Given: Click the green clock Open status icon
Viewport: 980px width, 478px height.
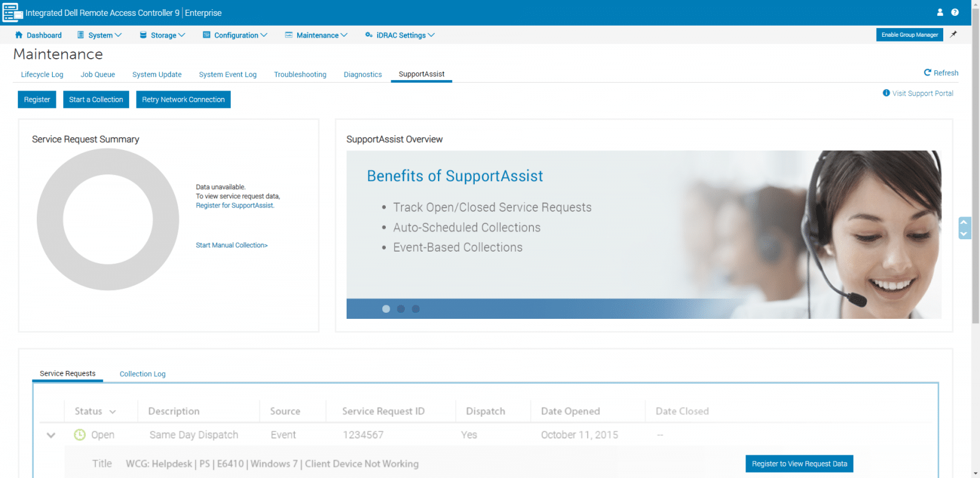Looking at the screenshot, I should (80, 435).
